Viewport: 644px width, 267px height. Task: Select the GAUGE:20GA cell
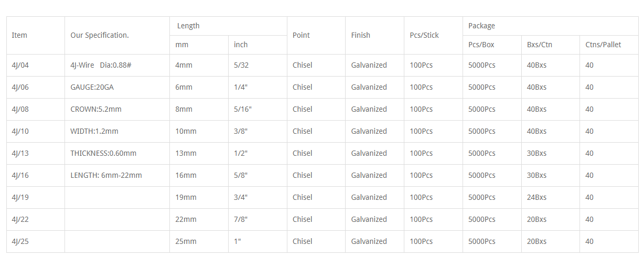coord(117,87)
